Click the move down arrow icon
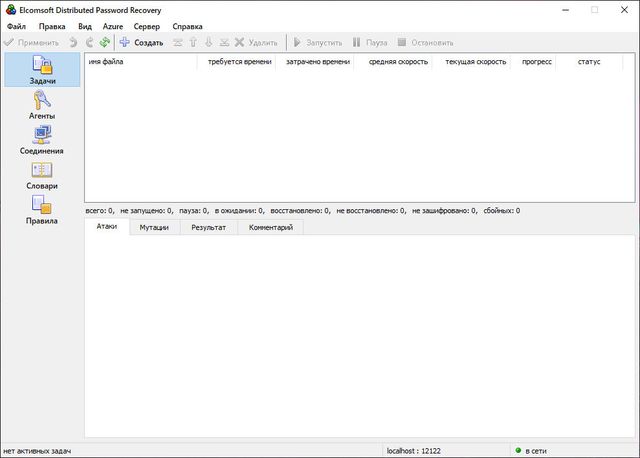Viewport: 640px width, 458px height. pyautogui.click(x=209, y=42)
